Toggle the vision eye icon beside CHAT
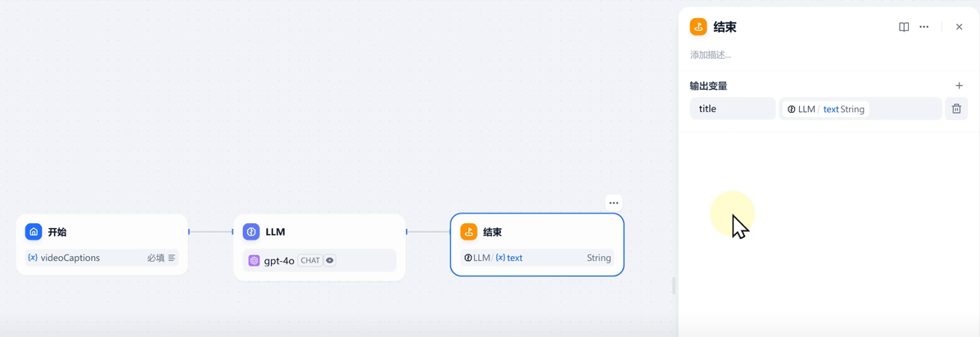This screenshot has height=337, width=980. (x=330, y=260)
